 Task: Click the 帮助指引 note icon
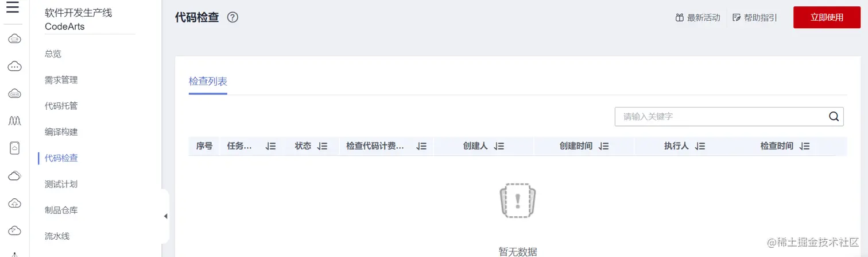coord(737,18)
